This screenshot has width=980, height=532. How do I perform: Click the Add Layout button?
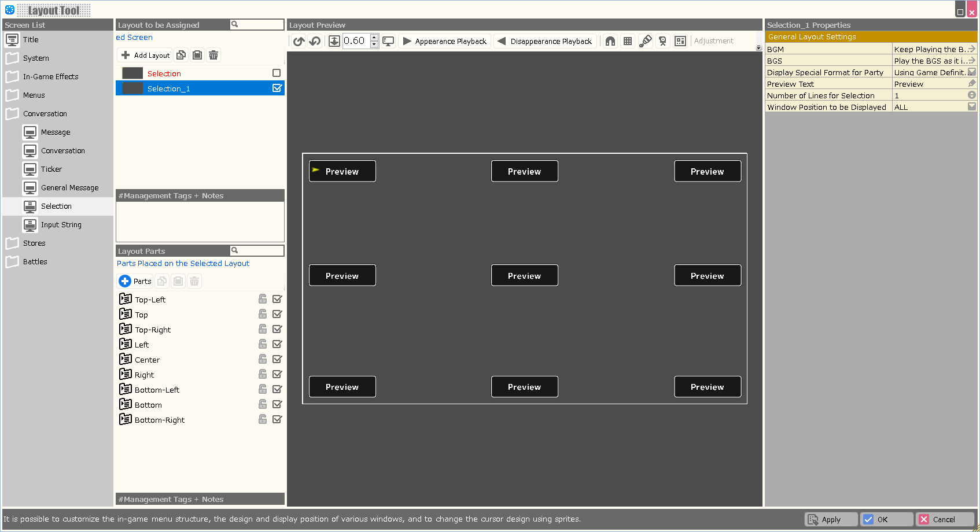tap(145, 55)
